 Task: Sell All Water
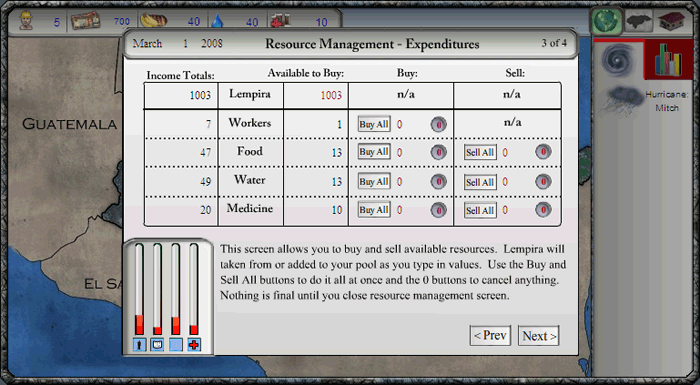(x=480, y=182)
